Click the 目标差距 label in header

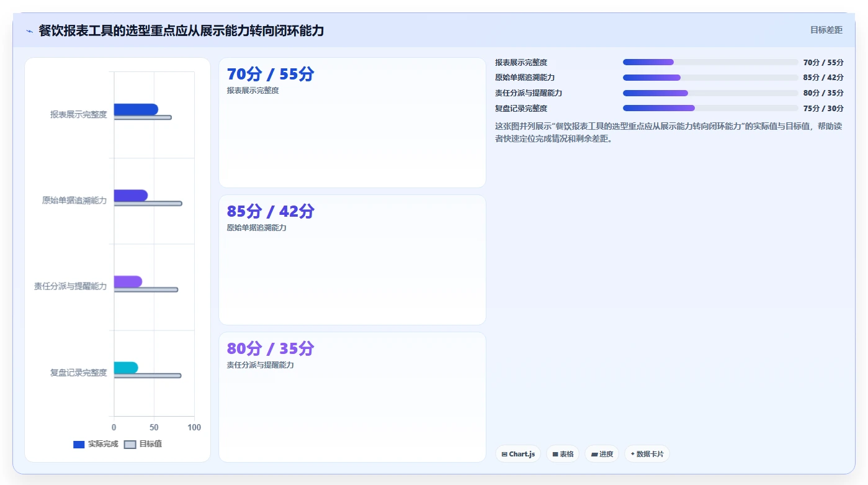(826, 30)
